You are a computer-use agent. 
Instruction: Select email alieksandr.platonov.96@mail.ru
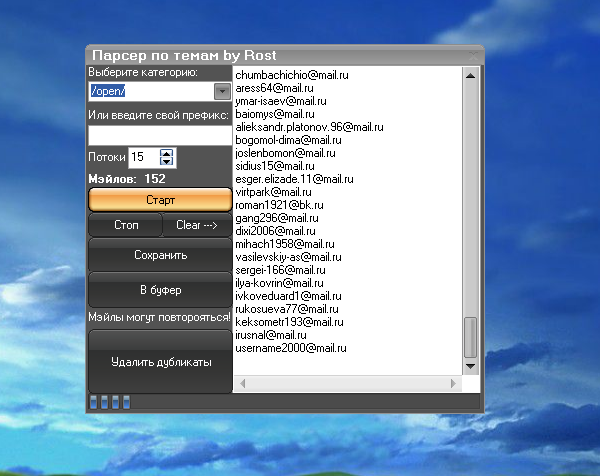[309, 127]
